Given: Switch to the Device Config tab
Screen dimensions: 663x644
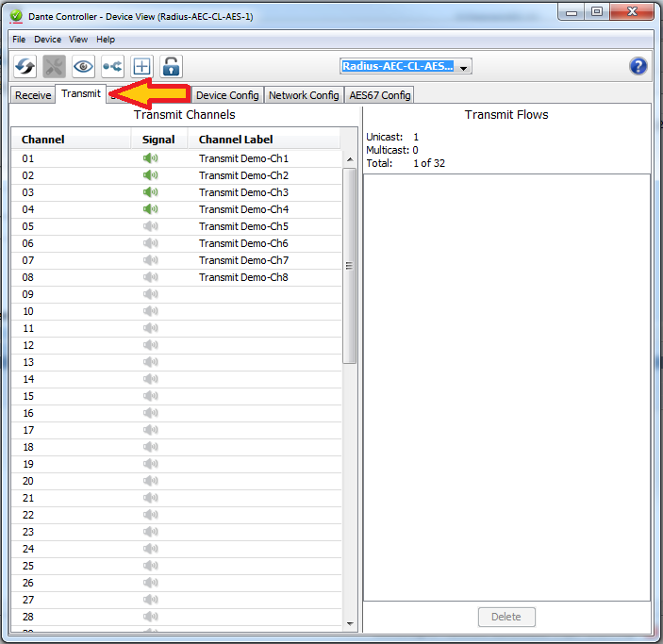Looking at the screenshot, I should 227,95.
